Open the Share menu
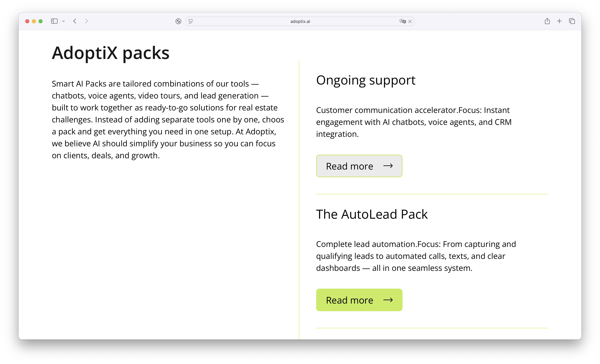The width and height of the screenshot is (600, 364). [x=547, y=21]
